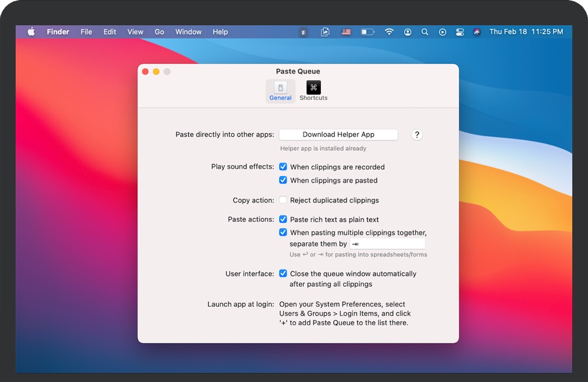
Task: Disable sound when clippings are recorded
Action: pos(283,167)
